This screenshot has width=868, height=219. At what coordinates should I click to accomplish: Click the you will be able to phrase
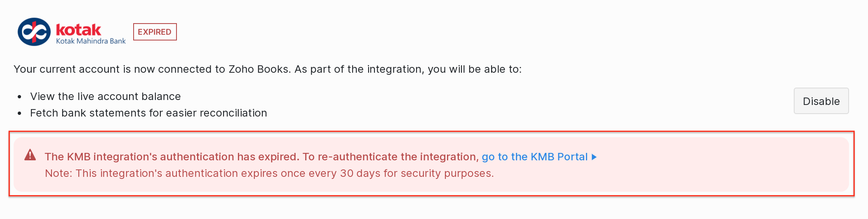tap(474, 69)
